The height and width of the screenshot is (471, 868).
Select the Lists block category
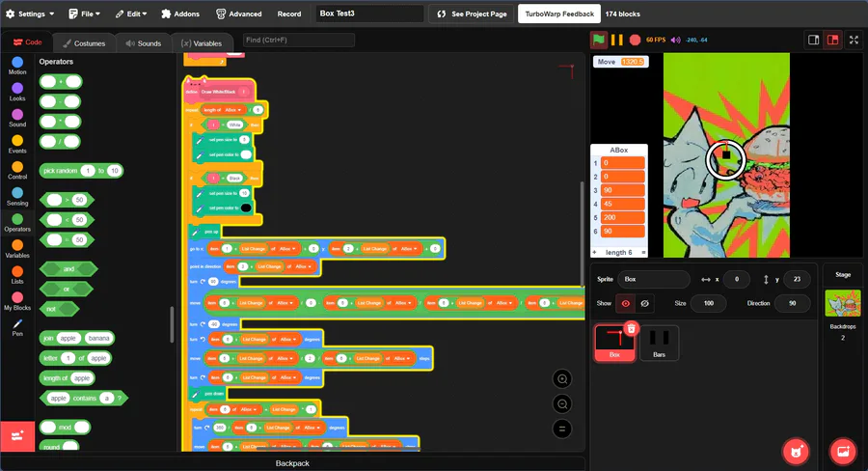pos(17,275)
